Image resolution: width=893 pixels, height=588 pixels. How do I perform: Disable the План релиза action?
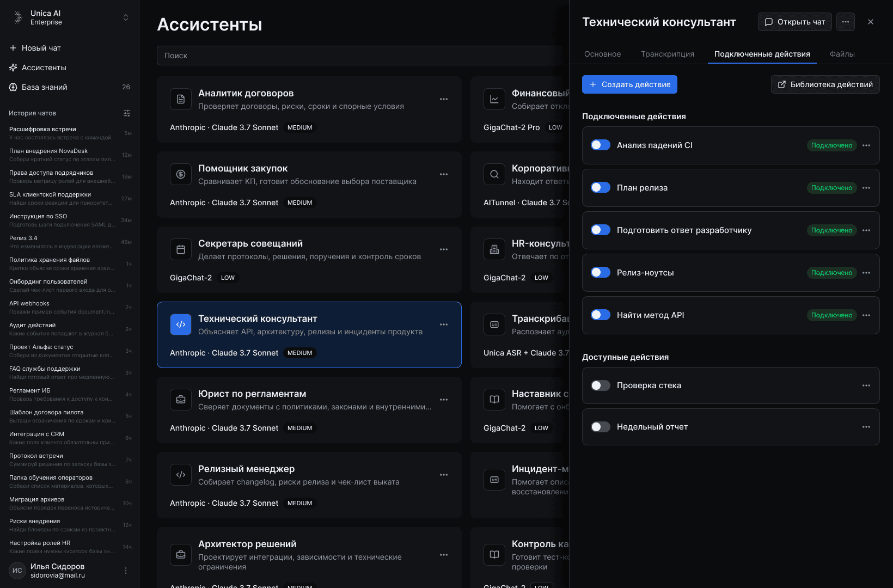601,187
